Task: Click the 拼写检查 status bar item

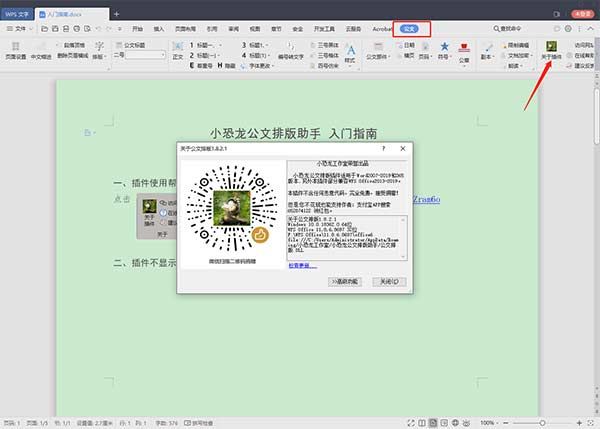Action: click(x=199, y=423)
